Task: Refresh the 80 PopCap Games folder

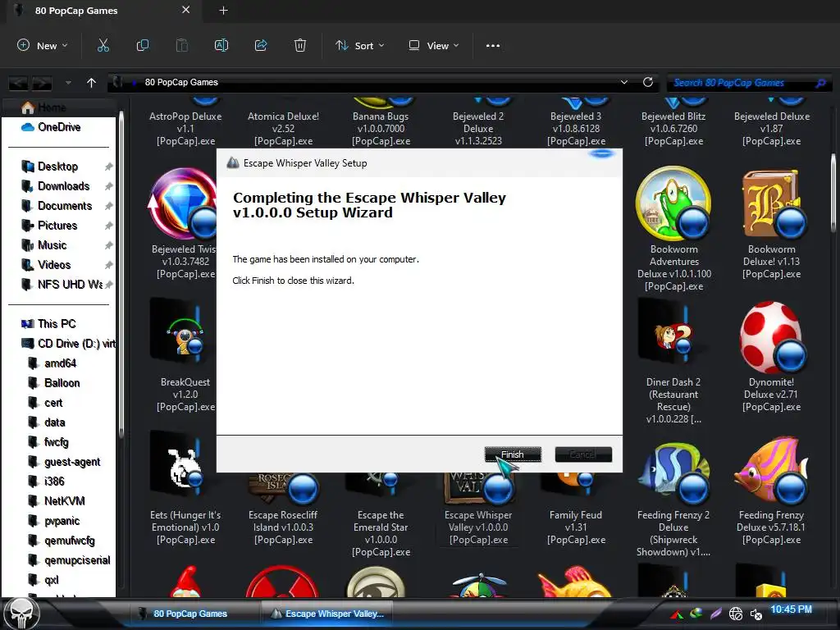Action: (x=648, y=82)
